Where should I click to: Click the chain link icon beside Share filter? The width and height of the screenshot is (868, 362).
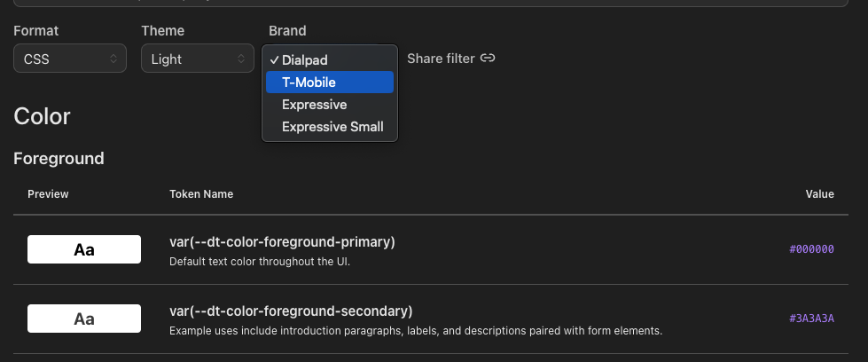click(x=488, y=59)
